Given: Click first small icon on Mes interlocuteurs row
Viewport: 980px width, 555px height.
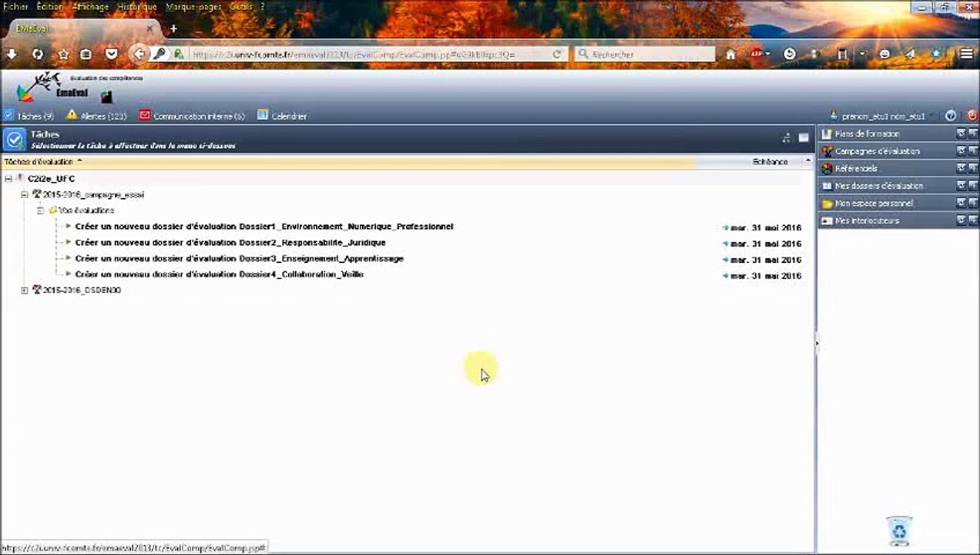Looking at the screenshot, I should coord(961,220).
